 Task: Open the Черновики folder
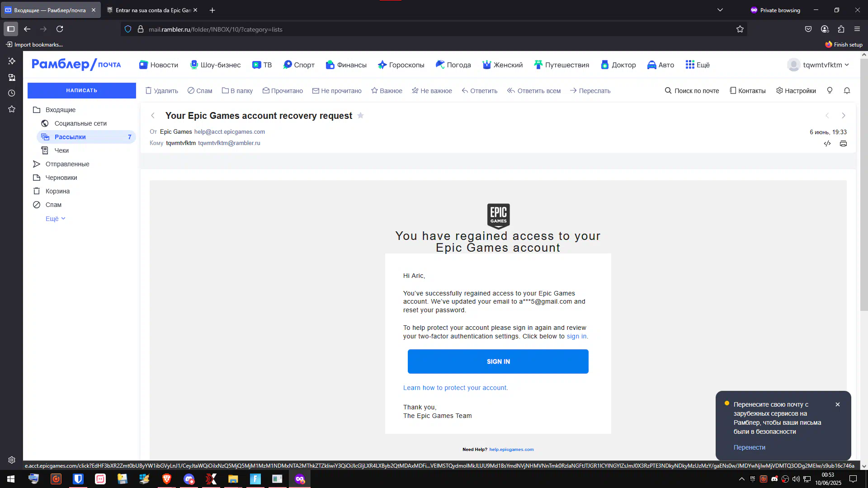coord(61,178)
